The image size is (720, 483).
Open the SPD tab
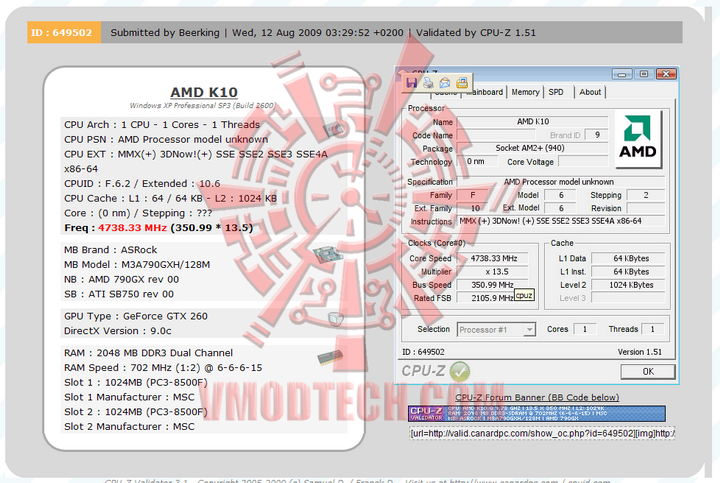(x=556, y=92)
